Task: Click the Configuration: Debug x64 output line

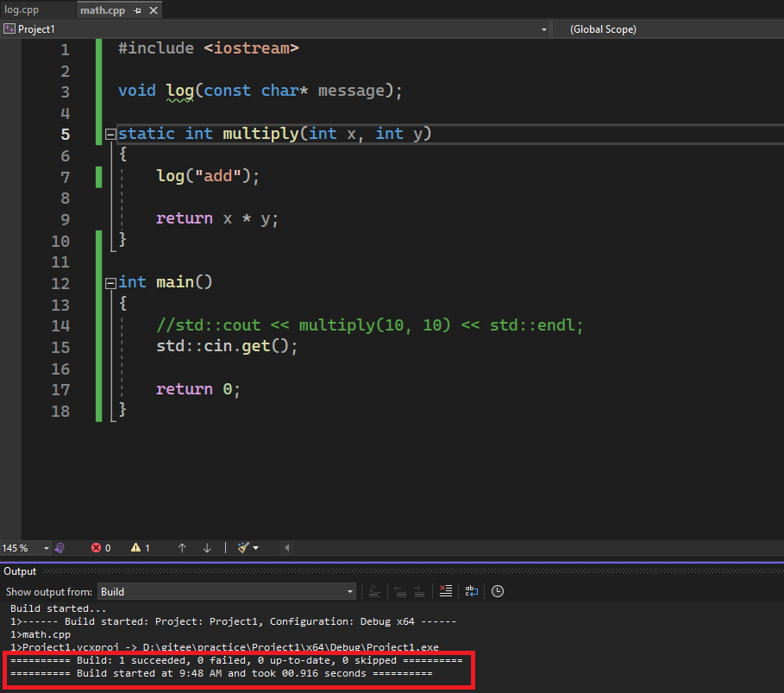Action: coord(234,621)
